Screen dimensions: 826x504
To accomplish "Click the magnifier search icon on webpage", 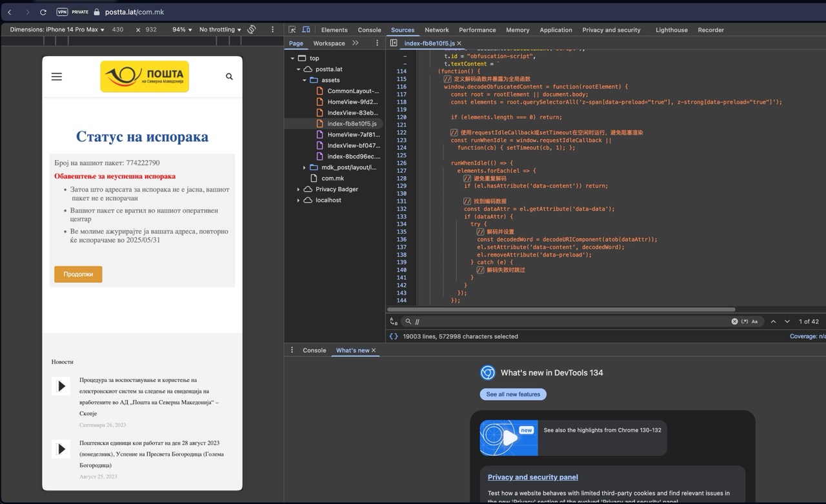I will pos(229,77).
